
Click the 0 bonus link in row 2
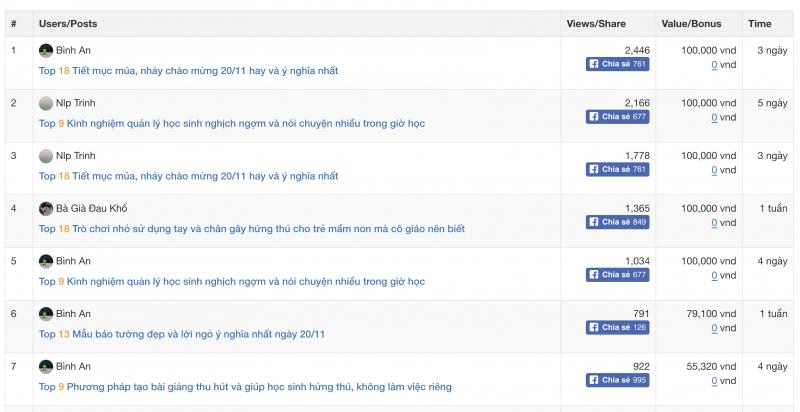[714, 118]
